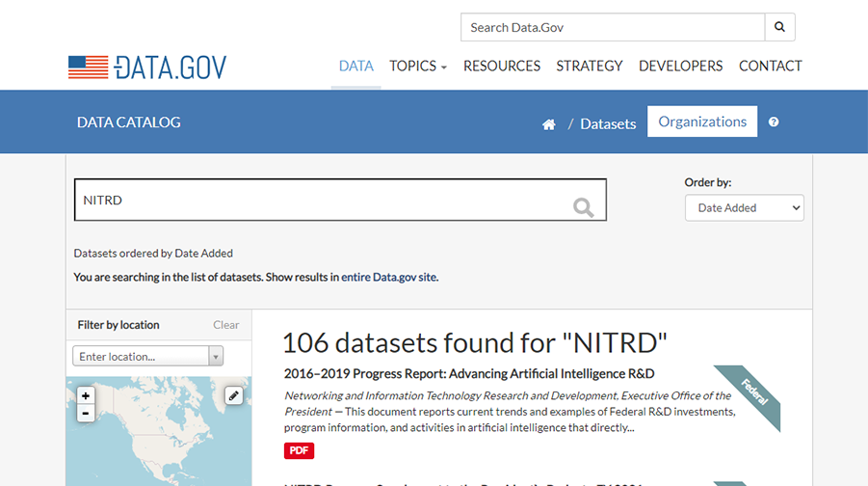This screenshot has width=868, height=486.
Task: Expand the TOPICS dropdown menu
Action: [417, 67]
